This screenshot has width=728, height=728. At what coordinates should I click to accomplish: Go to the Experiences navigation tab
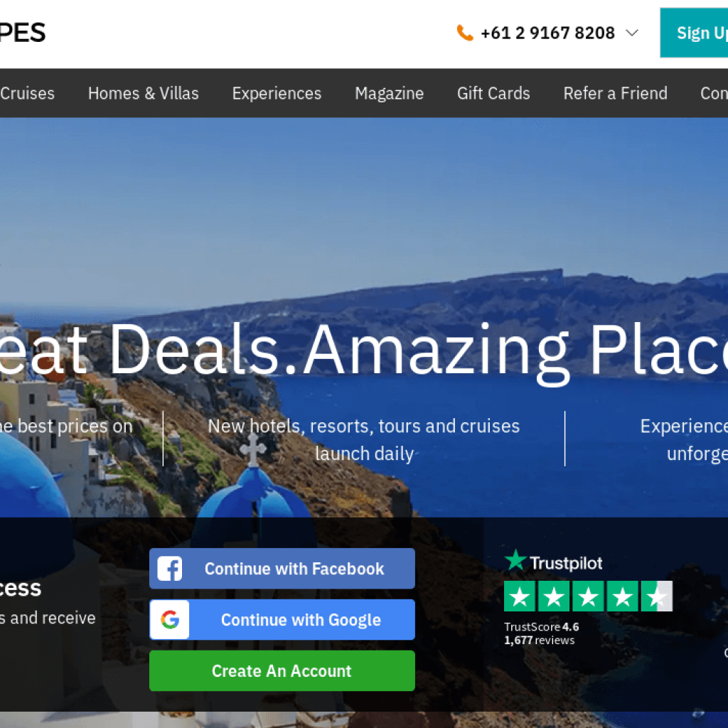(277, 93)
